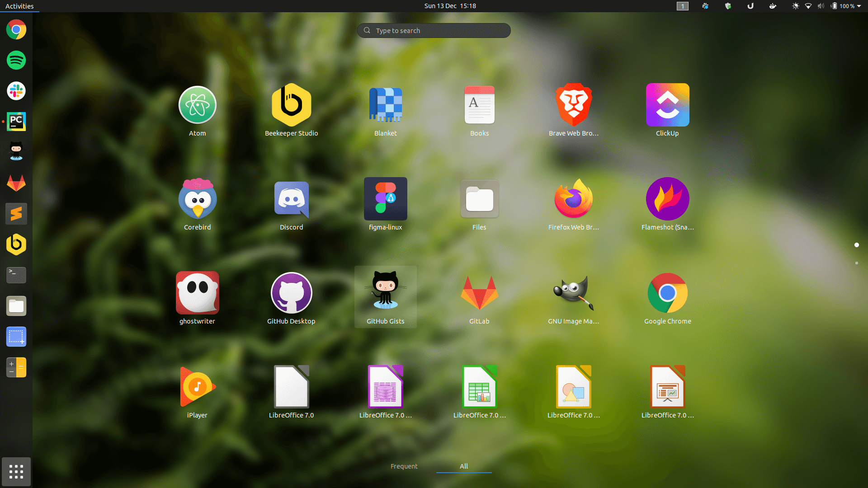Image resolution: width=868 pixels, height=488 pixels.
Task: Toggle Show Applications grid button in dock
Action: click(x=16, y=472)
